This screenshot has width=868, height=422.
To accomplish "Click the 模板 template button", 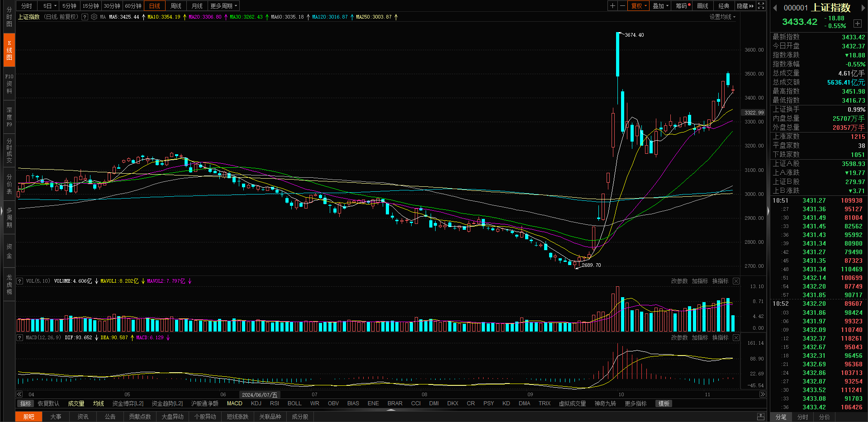I will (664, 403).
